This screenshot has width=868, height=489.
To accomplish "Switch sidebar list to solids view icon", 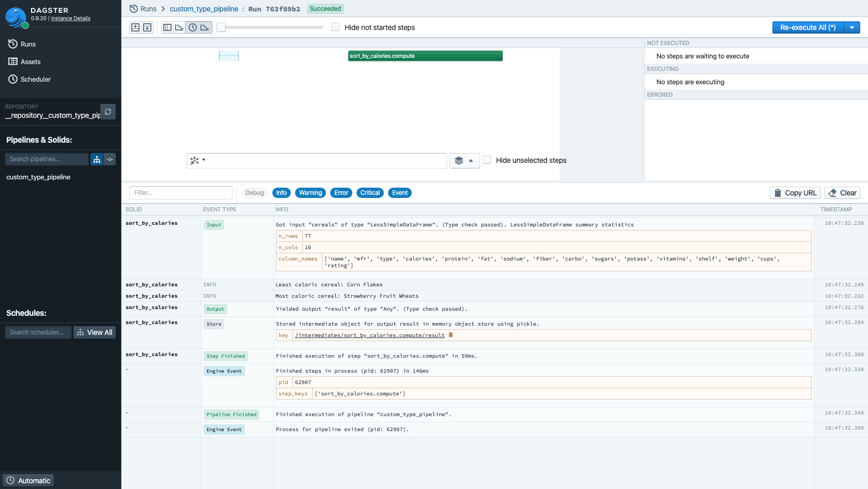I will pyautogui.click(x=110, y=159).
